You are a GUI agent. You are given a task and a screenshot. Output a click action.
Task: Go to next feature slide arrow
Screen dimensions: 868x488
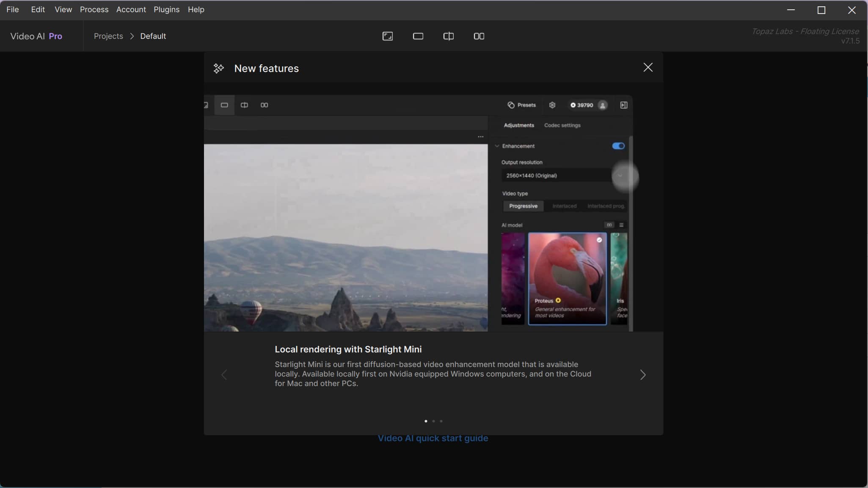coord(642,375)
